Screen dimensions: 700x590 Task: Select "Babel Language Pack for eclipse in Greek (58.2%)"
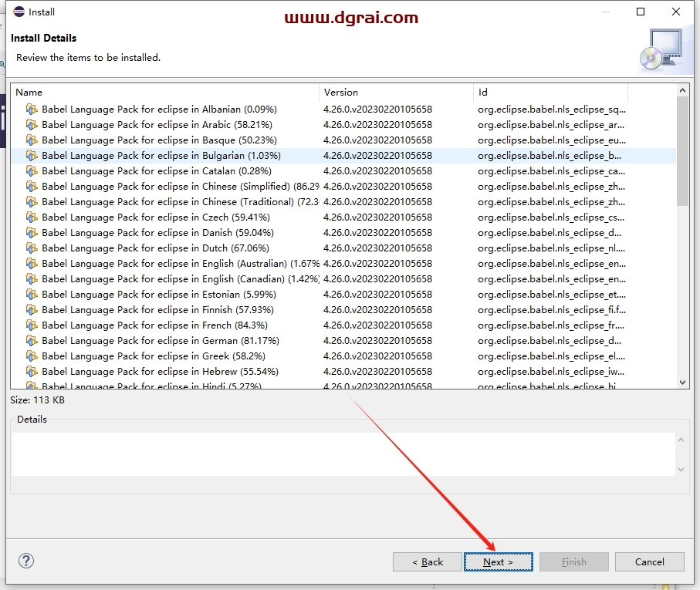(154, 356)
